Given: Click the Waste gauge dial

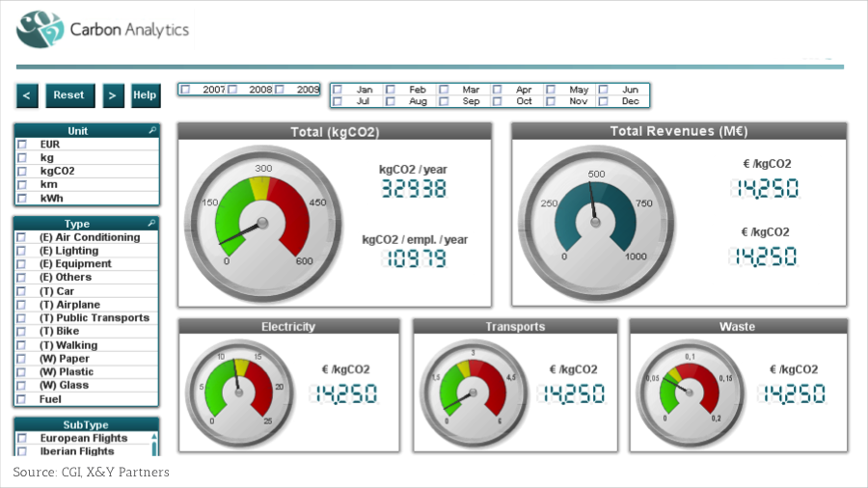Looking at the screenshot, I should pyautogui.click(x=691, y=391).
